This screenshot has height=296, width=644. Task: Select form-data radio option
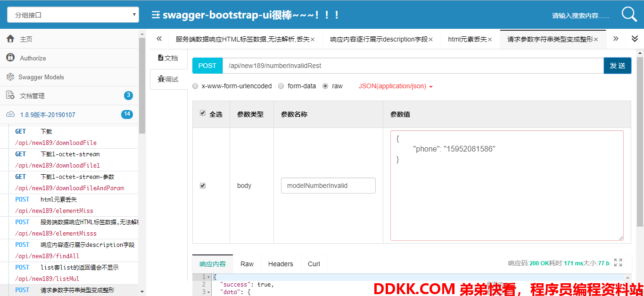pyautogui.click(x=281, y=86)
